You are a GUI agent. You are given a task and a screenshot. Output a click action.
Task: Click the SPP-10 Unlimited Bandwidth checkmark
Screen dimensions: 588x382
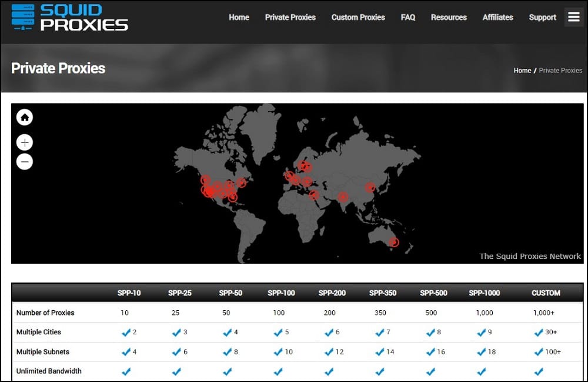pyautogui.click(x=126, y=371)
